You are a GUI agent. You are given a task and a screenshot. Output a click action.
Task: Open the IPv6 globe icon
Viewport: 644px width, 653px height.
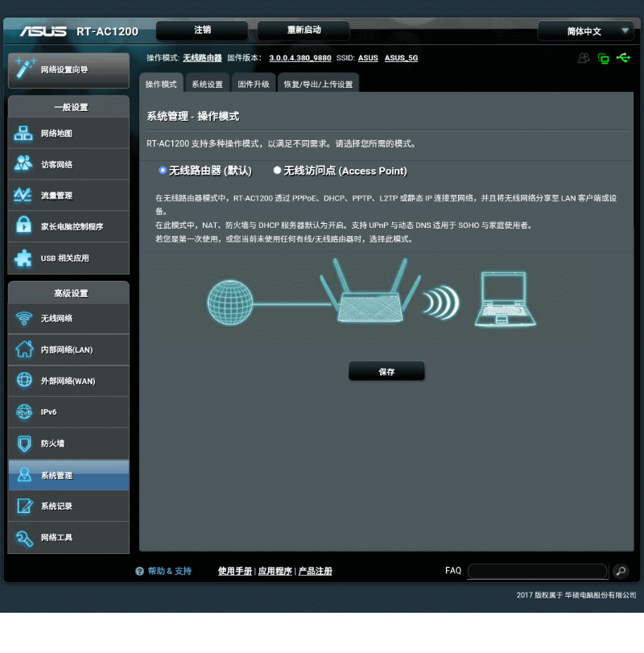coord(24,412)
